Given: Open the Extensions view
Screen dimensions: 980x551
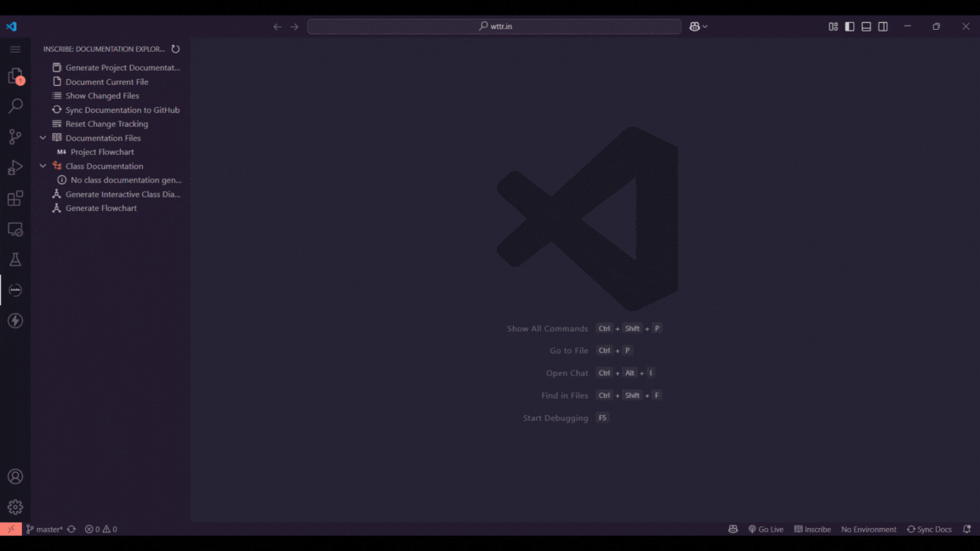Looking at the screenshot, I should click(15, 198).
